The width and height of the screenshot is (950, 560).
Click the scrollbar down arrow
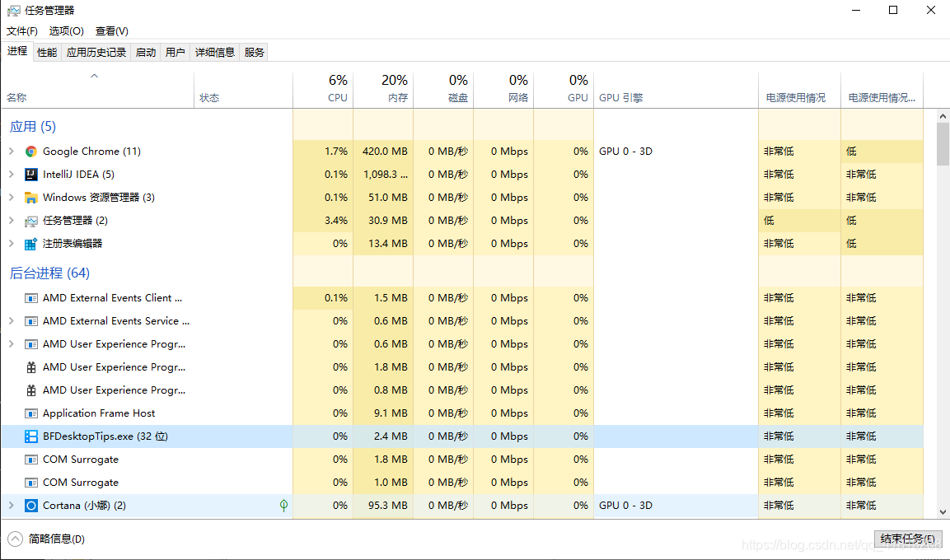943,512
